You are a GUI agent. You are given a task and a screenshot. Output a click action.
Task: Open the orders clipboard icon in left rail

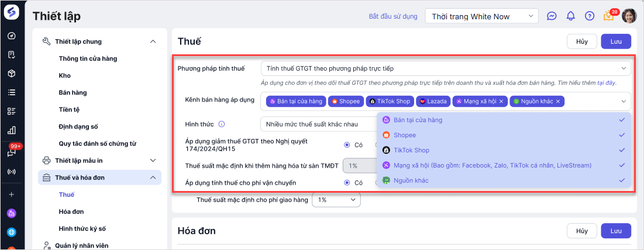pos(12,54)
